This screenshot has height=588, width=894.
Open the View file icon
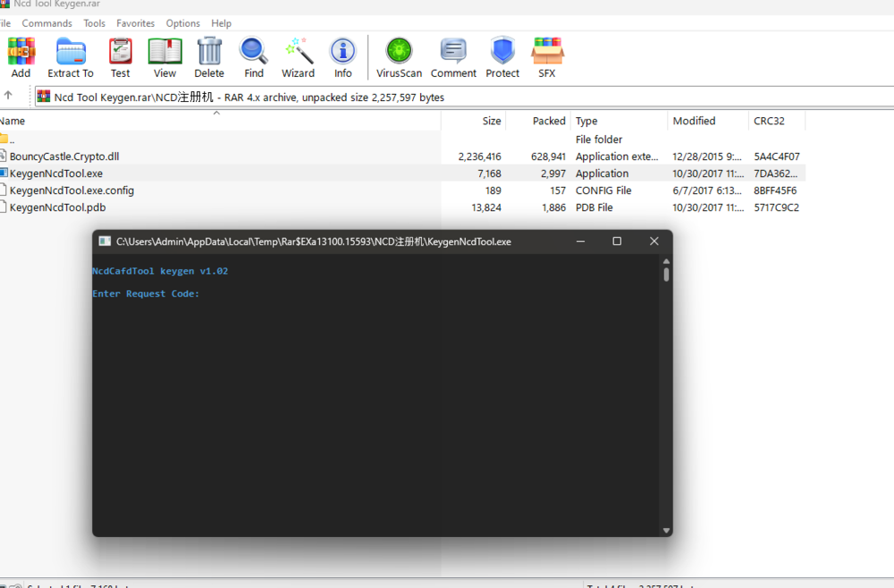point(164,54)
